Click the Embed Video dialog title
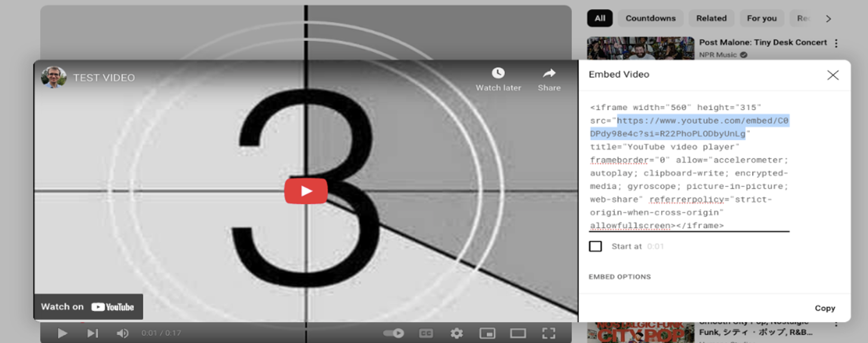Screen dimensions: 868x343 point(619,75)
